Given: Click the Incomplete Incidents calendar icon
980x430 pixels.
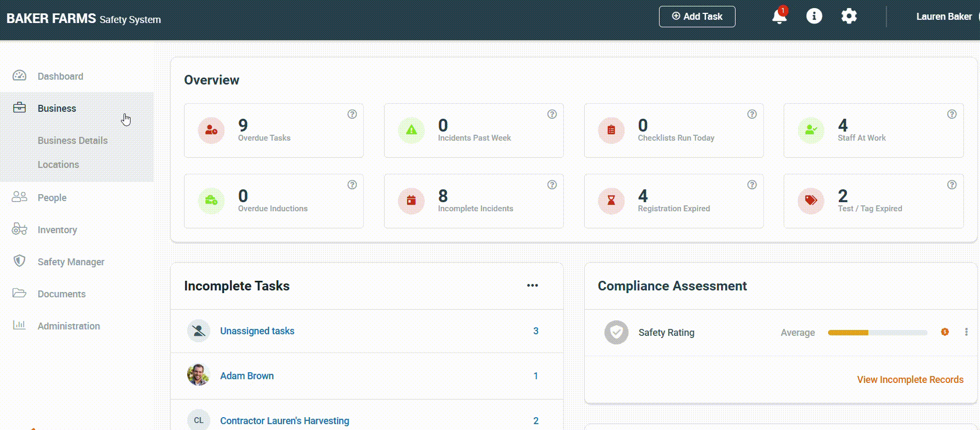Looking at the screenshot, I should click(411, 201).
